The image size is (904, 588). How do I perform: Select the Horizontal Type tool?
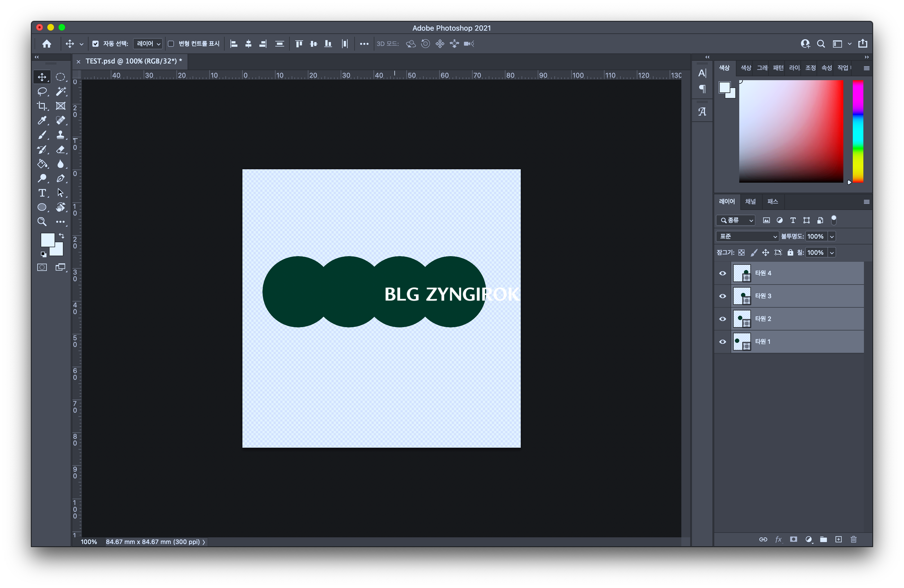42,193
